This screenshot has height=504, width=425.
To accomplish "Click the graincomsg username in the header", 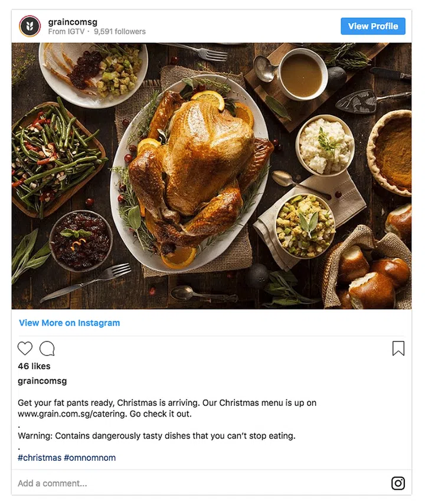I will tap(73, 22).
